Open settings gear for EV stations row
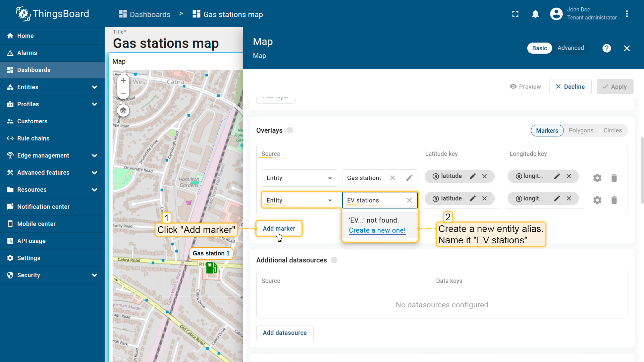 click(x=597, y=200)
